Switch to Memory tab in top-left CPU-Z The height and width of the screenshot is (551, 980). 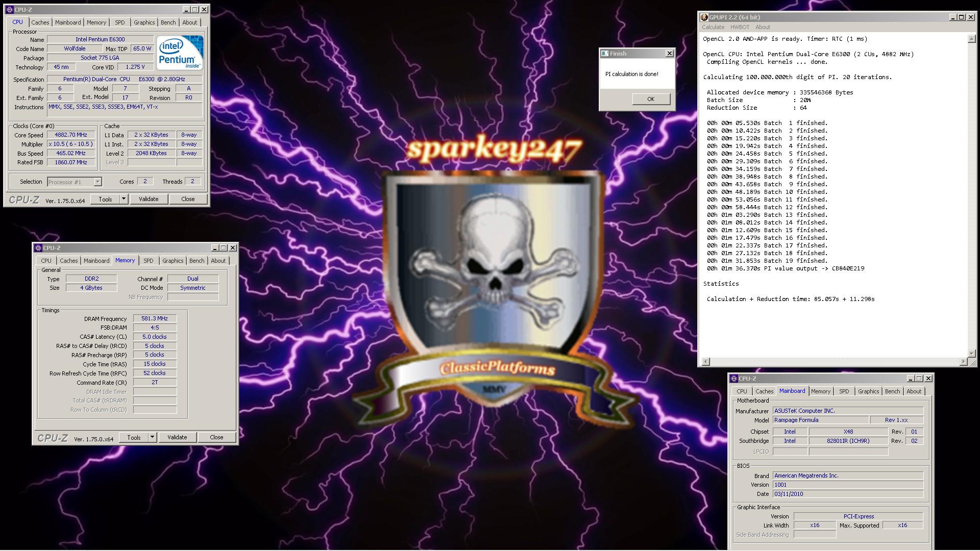[96, 22]
